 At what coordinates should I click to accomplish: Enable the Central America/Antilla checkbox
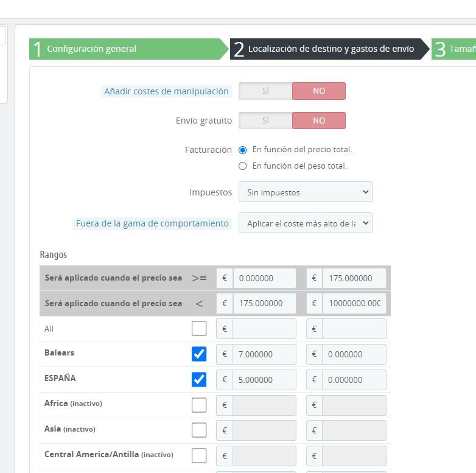coord(199,456)
